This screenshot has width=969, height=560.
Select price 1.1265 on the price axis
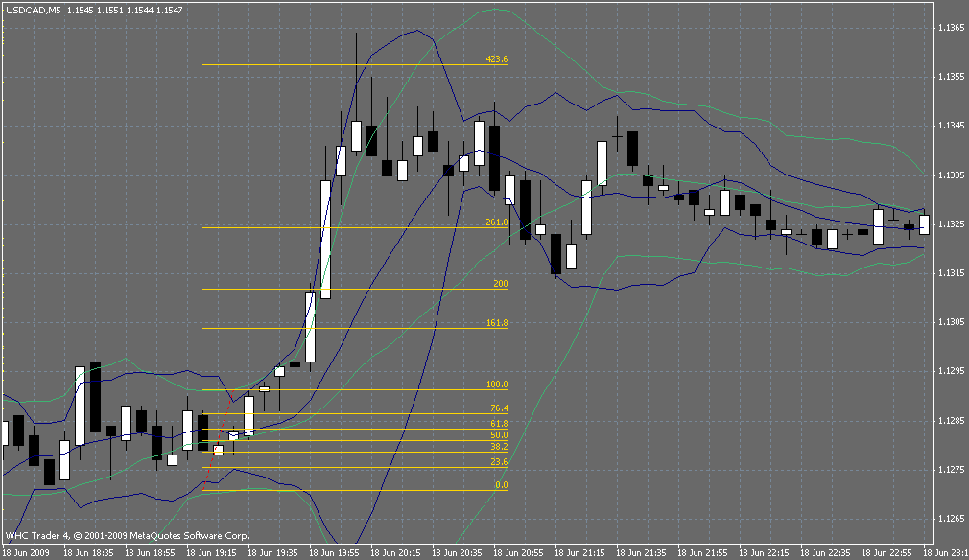point(951,519)
